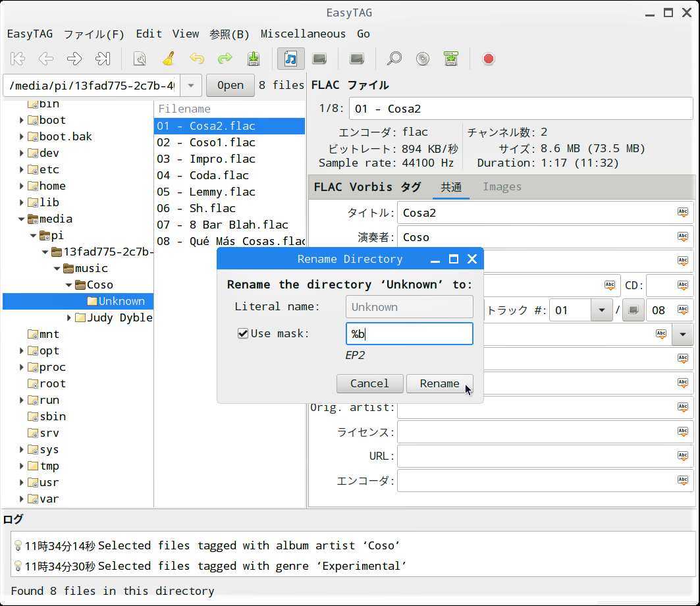
Task: Click Abc icon after track total 08
Action: [683, 310]
